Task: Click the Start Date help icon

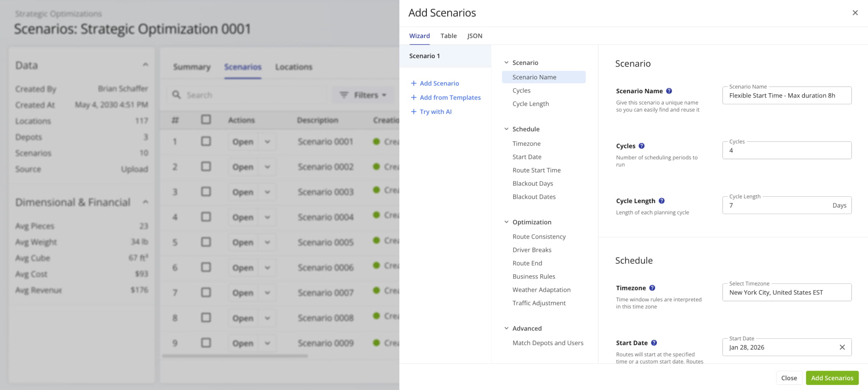Action: click(654, 343)
